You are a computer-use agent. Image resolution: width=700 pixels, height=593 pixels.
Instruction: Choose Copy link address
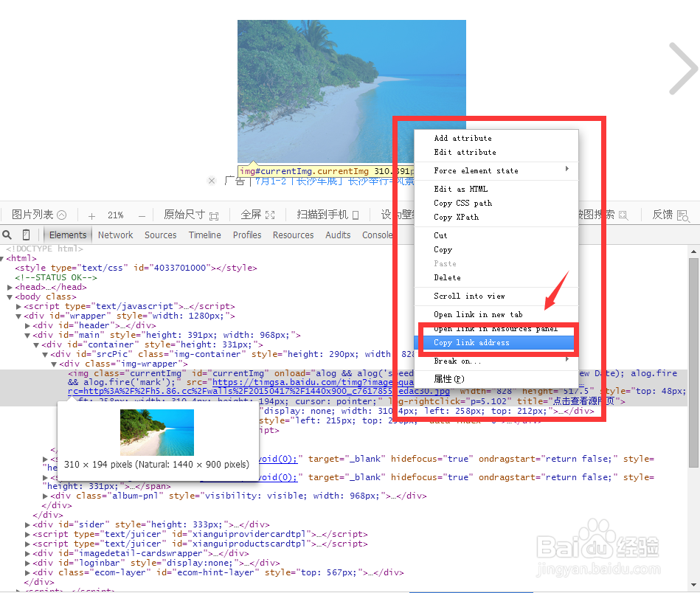point(496,342)
